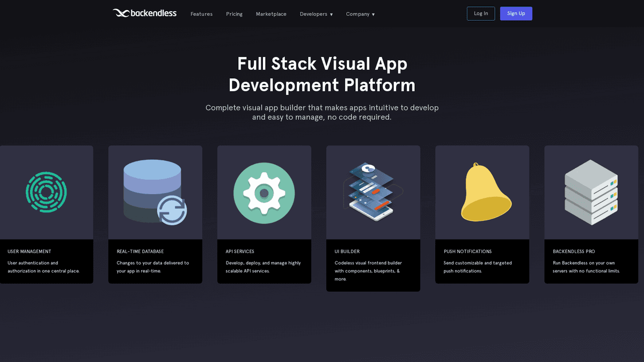This screenshot has height=362, width=644.
Task: Navigate to the Pricing menu item
Action: [x=234, y=14]
